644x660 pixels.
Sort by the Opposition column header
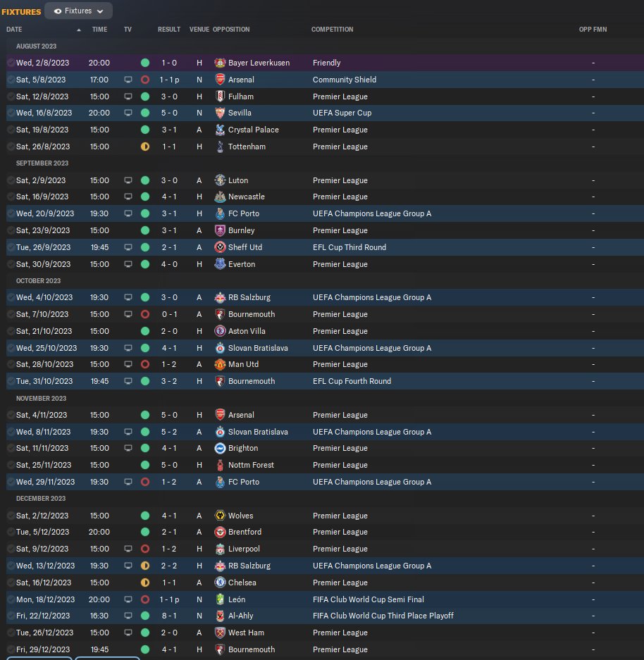pyautogui.click(x=231, y=30)
